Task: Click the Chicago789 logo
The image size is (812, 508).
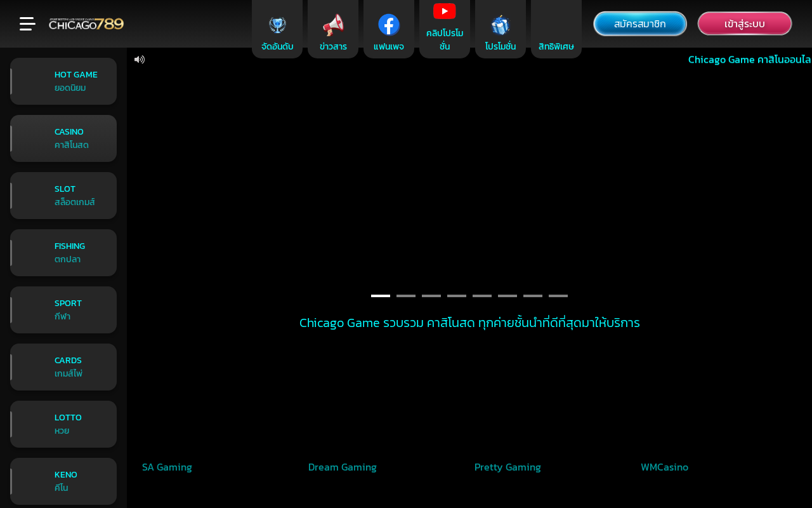Action: click(x=86, y=24)
